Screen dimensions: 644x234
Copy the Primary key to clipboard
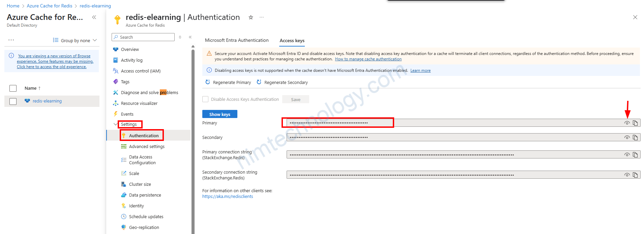point(635,123)
